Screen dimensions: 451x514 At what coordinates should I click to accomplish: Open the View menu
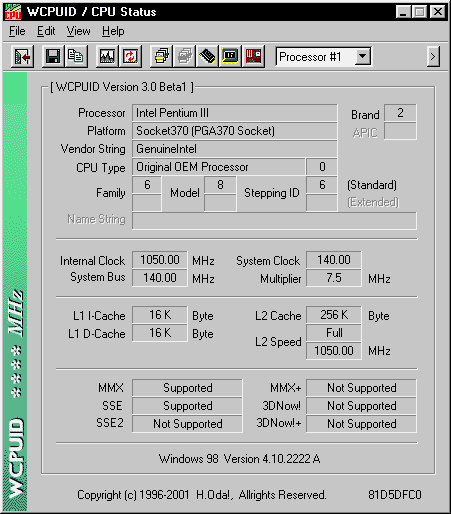coord(78,31)
